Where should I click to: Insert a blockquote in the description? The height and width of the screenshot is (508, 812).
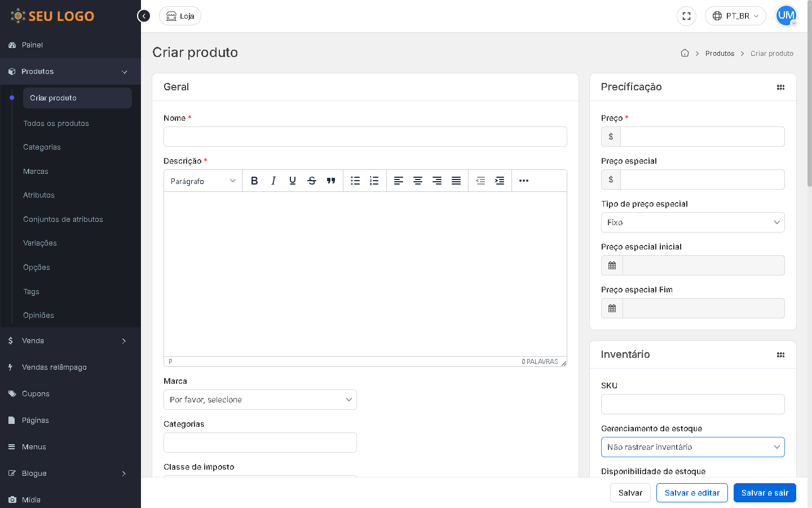[331, 181]
